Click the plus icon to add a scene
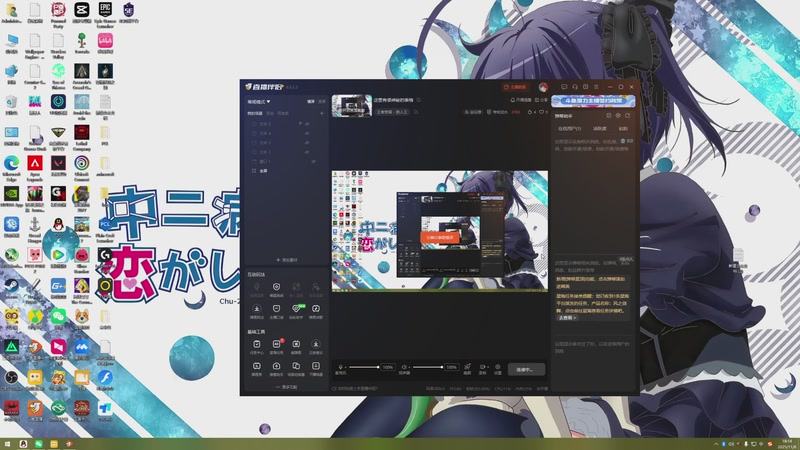The width and height of the screenshot is (800, 450). click(x=321, y=113)
